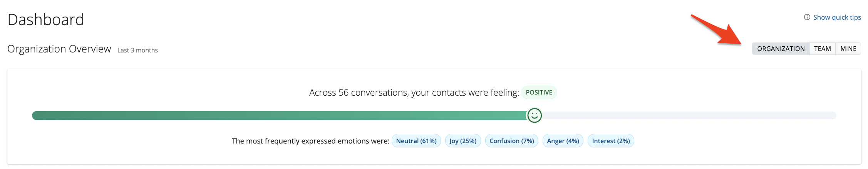Viewport: 868px width, 169px height.
Task: Select the Interest (2%) emotion chip
Action: tap(610, 141)
